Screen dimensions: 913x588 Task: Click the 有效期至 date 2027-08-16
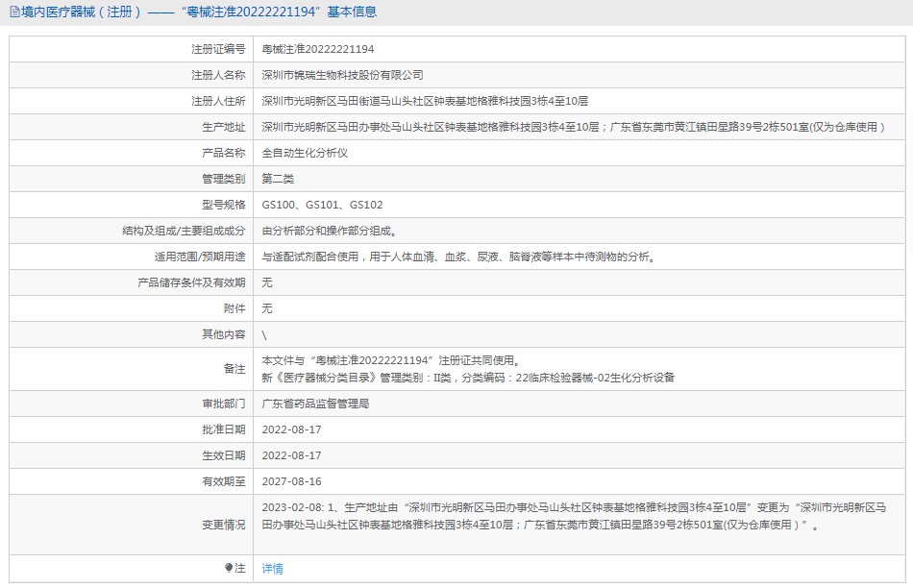click(x=291, y=481)
